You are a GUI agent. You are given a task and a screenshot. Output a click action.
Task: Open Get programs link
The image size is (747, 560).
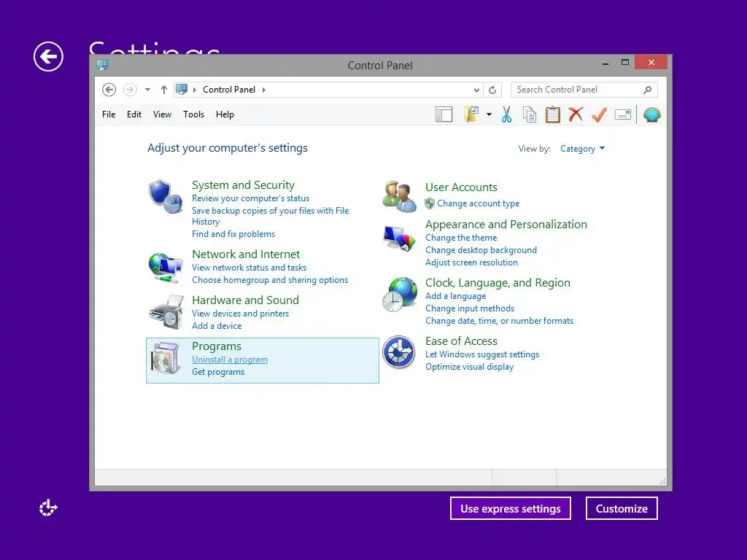coord(218,372)
